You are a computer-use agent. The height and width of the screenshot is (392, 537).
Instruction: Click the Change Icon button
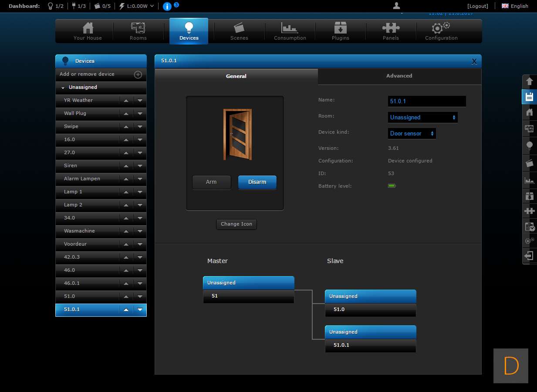236,224
